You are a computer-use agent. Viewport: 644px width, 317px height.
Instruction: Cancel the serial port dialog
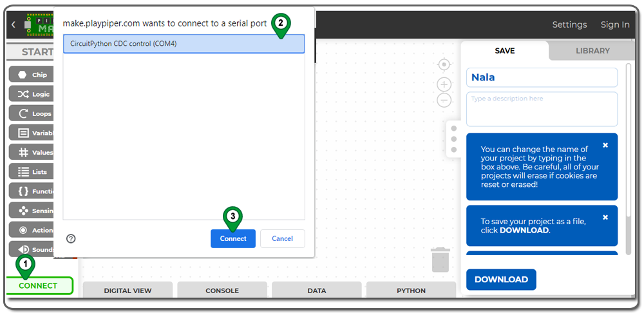282,238
